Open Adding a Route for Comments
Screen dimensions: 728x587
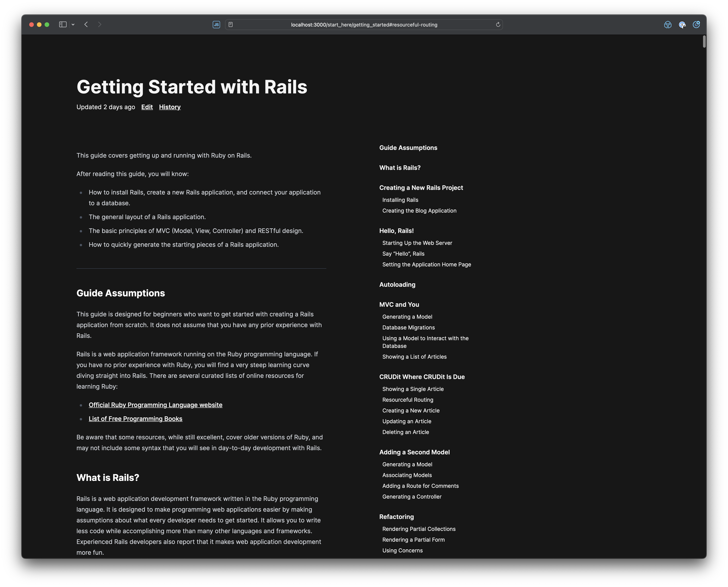click(420, 486)
